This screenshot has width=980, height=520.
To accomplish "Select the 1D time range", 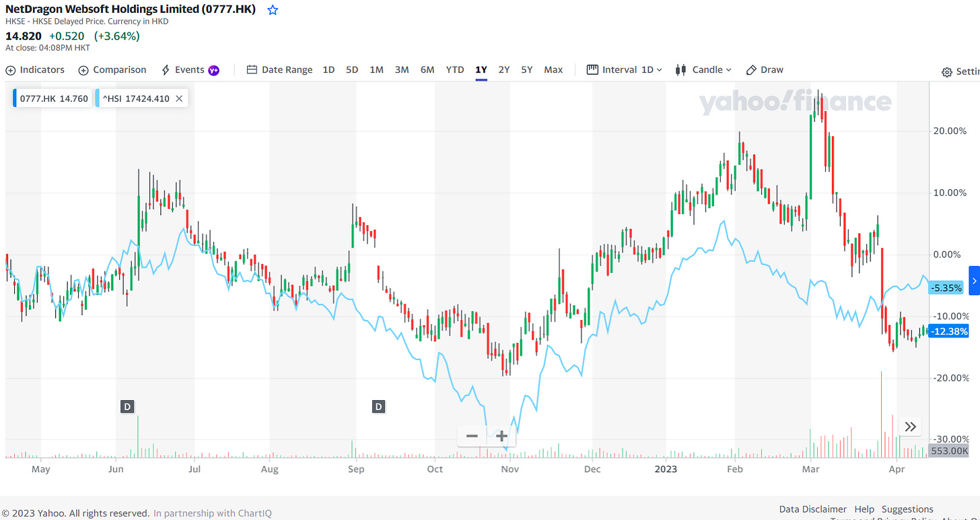I will click(x=328, y=70).
